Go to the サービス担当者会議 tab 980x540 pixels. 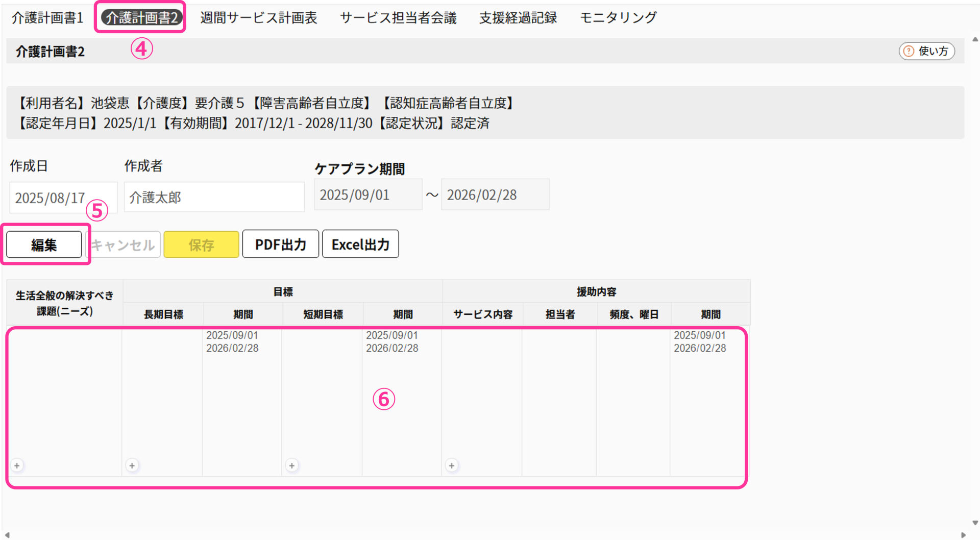(398, 18)
